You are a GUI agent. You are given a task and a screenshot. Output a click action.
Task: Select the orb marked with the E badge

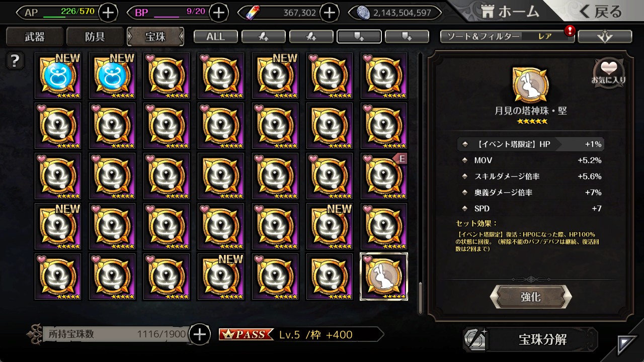click(384, 176)
